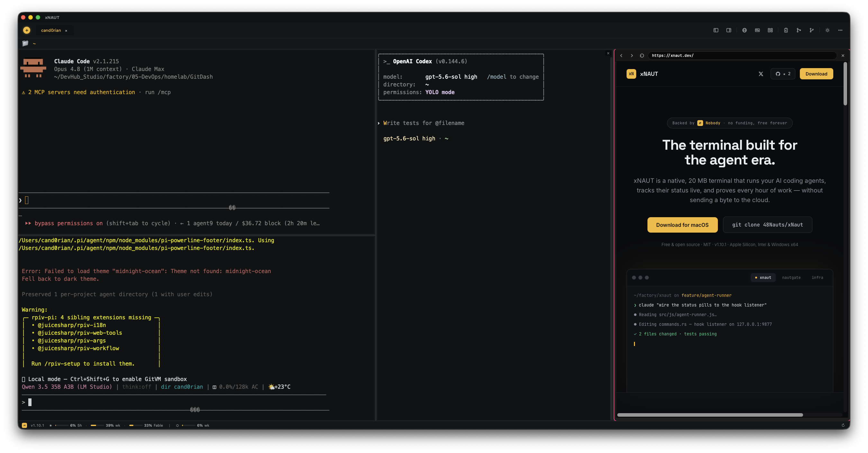The image size is (868, 453).
Task: Open the globe browser pane icon
Action: coord(744,30)
